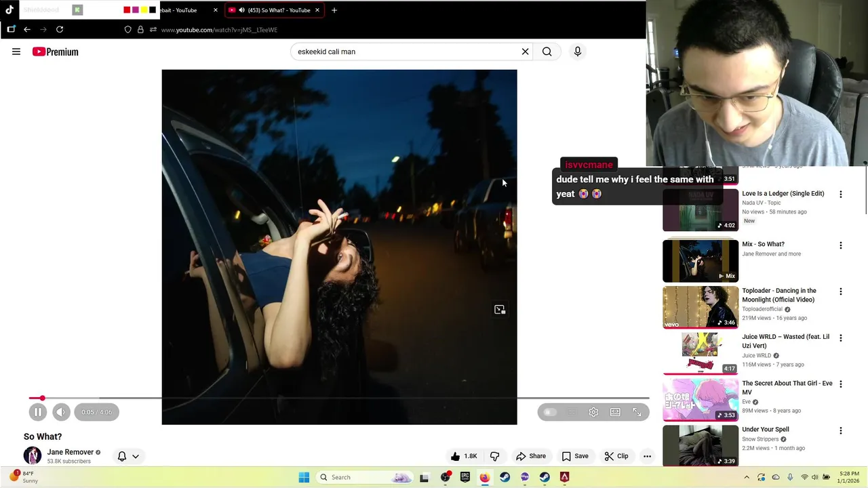Share the video
The image size is (868, 488).
[531, 456]
